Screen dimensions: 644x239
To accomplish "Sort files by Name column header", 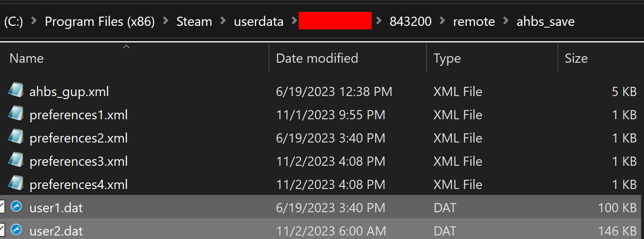I will click(27, 58).
